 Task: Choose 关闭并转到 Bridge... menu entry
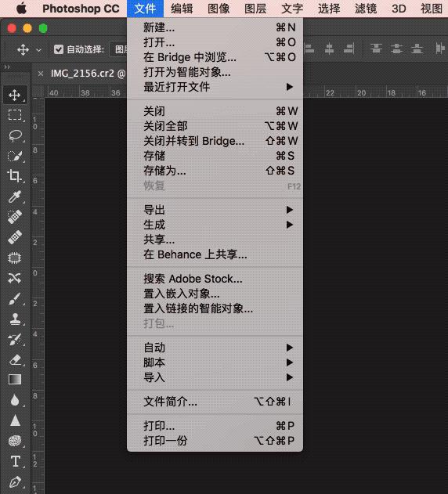(215, 141)
